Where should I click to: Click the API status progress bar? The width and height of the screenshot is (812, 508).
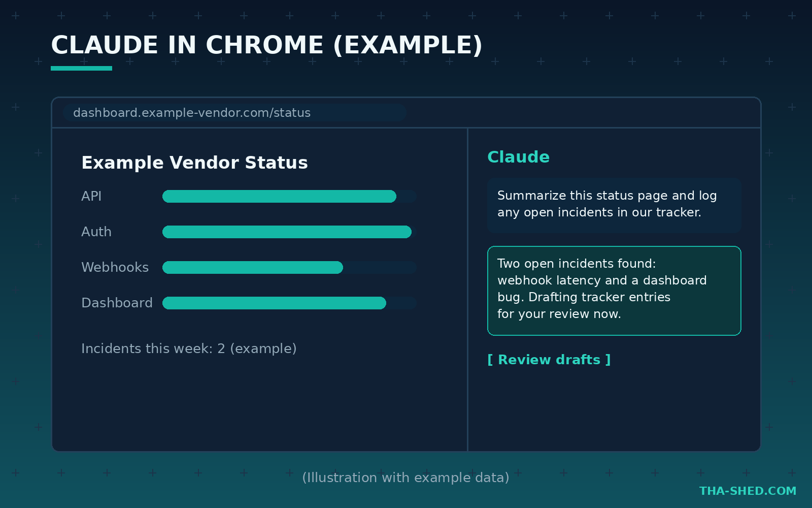289,196
